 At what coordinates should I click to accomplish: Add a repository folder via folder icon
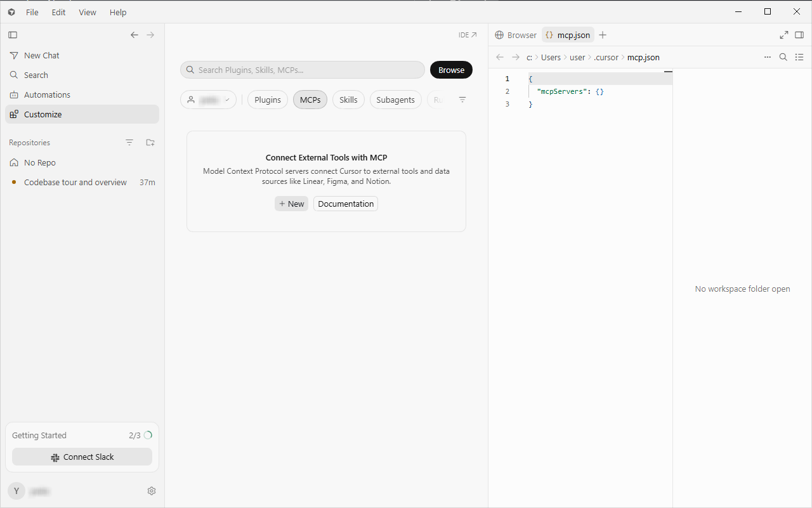pyautogui.click(x=150, y=143)
